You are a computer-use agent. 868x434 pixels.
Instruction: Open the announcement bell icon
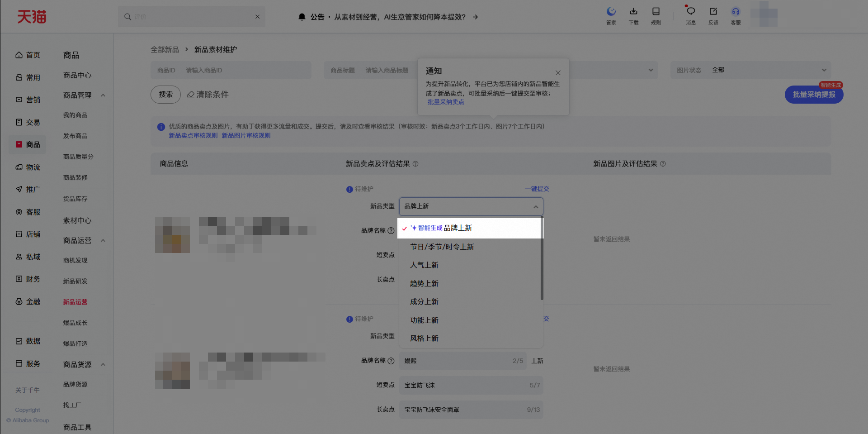[302, 17]
